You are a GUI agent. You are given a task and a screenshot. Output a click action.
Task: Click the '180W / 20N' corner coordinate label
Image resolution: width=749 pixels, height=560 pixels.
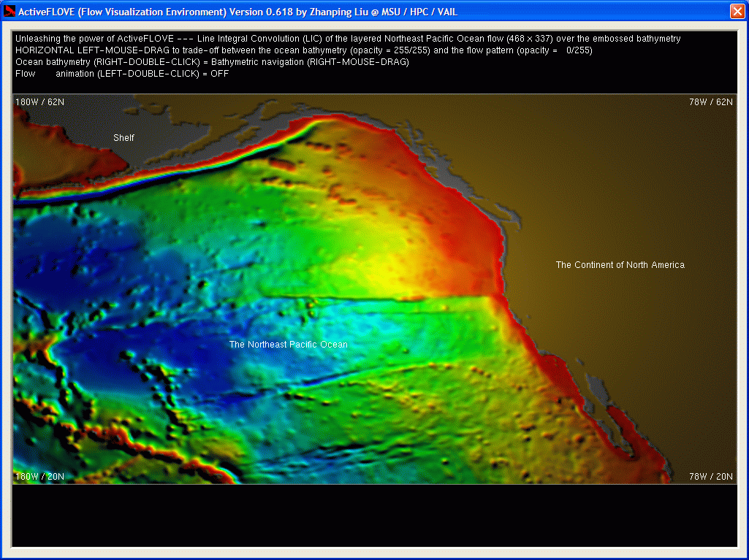(x=39, y=477)
